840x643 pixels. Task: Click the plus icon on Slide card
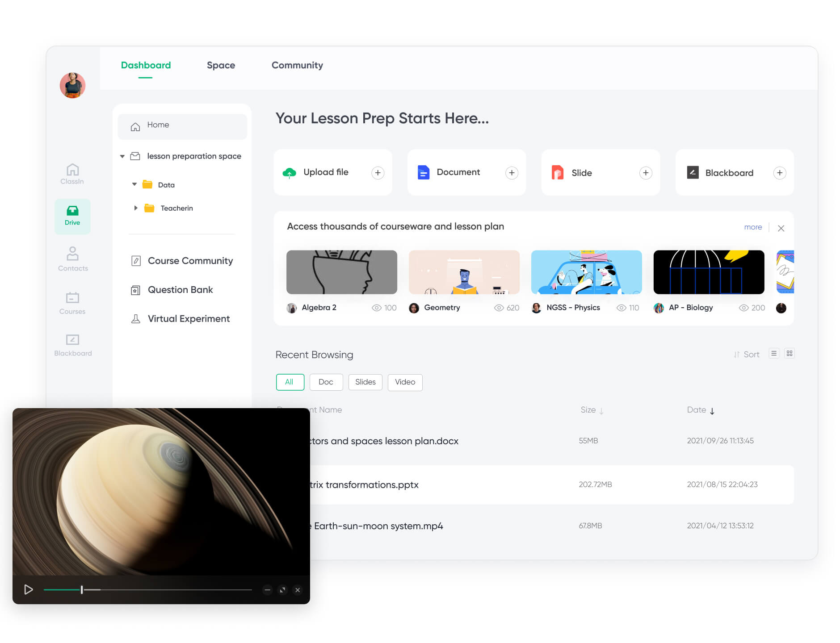pyautogui.click(x=645, y=173)
